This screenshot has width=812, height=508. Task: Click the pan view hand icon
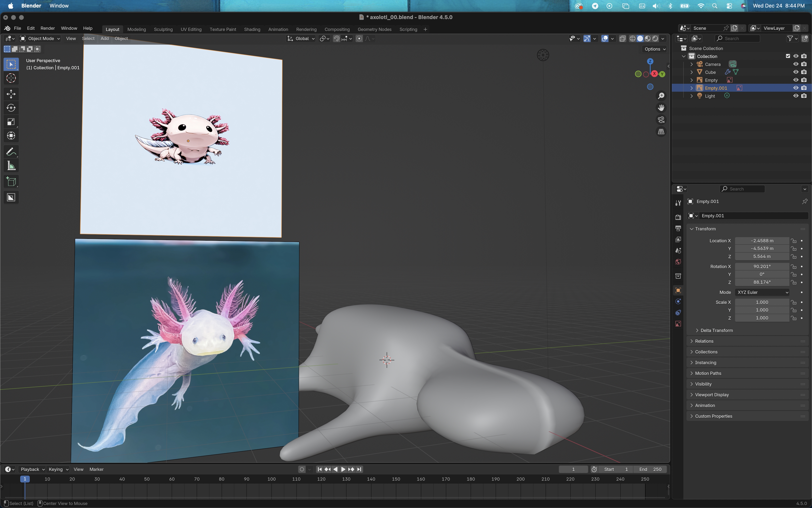[x=661, y=108]
